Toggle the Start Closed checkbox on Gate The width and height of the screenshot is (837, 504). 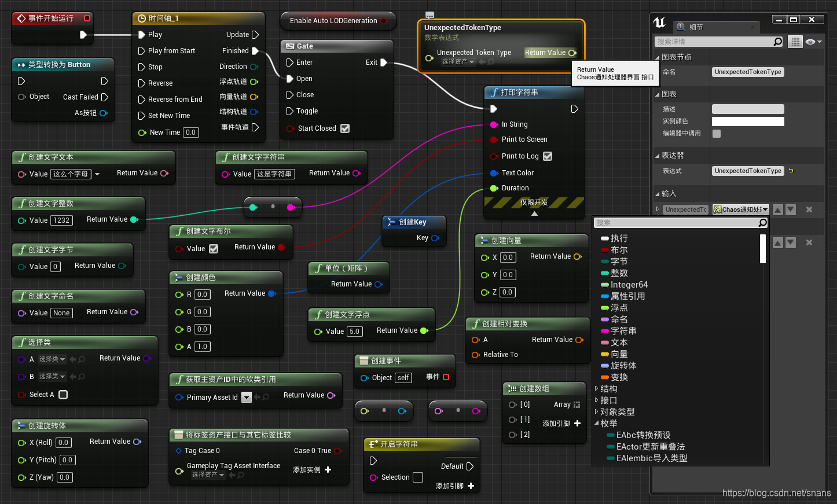pyautogui.click(x=345, y=128)
